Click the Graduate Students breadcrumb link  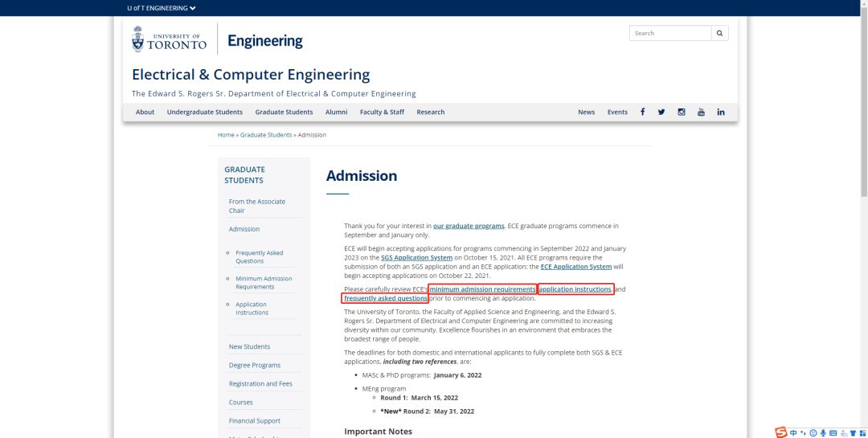coord(266,135)
